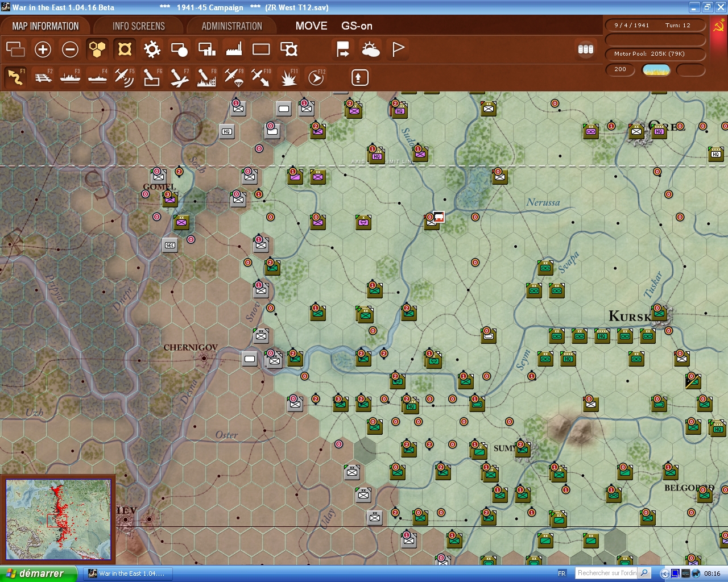Click the rectangle-with-gear toolbar icon

click(x=289, y=49)
